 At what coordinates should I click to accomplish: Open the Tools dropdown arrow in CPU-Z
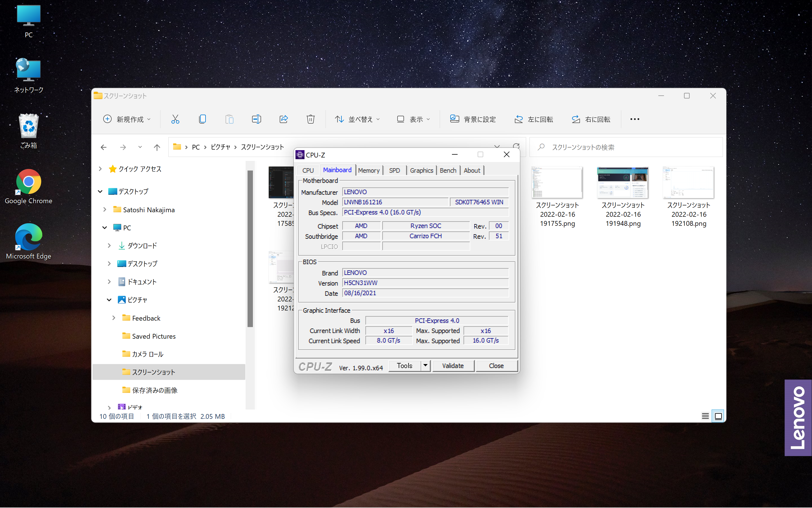point(425,365)
